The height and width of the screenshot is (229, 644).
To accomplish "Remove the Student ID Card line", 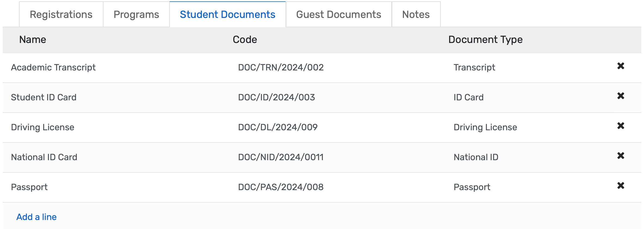I will [x=621, y=96].
